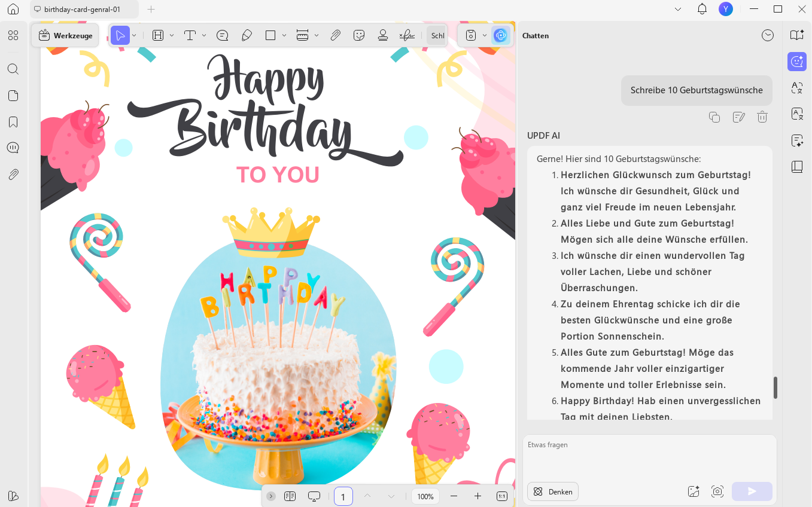Select the pencil markup tool
Viewport: 812px width, 507px height.
247,36
